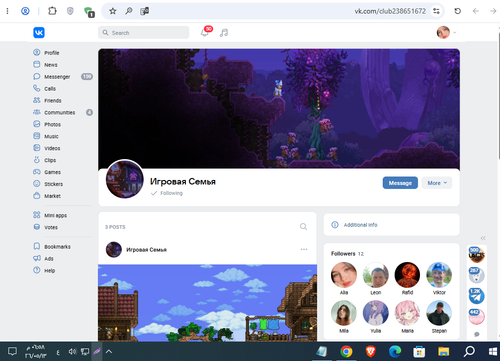Click the Mini apps icon
The width and height of the screenshot is (500, 361).
click(37, 215)
